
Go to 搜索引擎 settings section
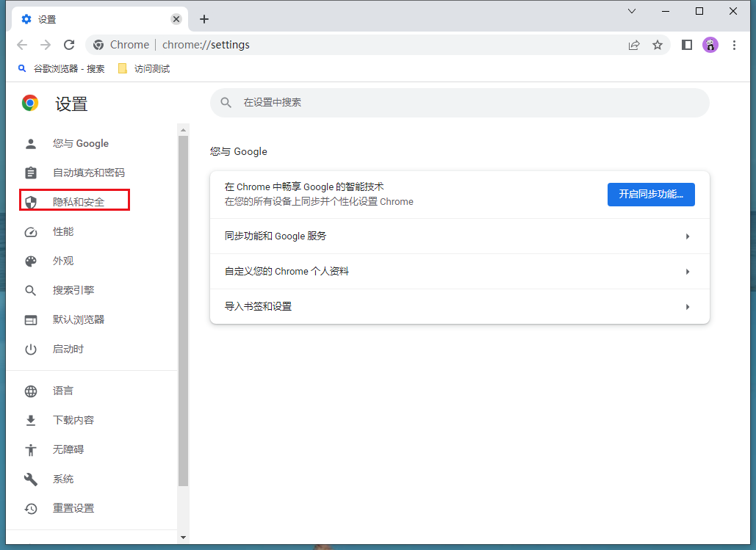(x=73, y=291)
